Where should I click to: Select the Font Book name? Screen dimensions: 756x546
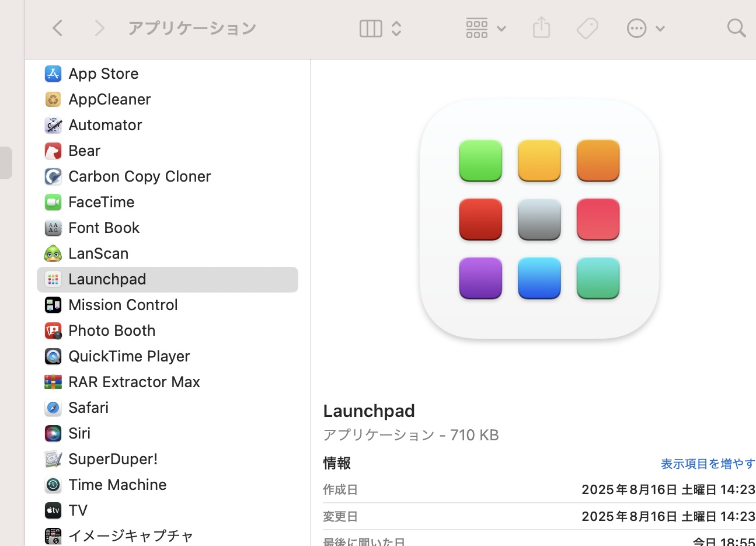[x=104, y=228]
